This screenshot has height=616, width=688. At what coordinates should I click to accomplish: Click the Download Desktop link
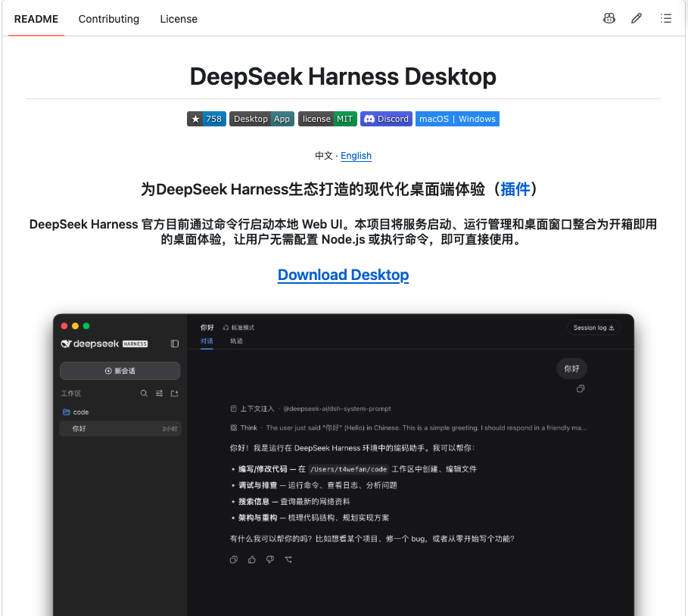[x=343, y=275]
